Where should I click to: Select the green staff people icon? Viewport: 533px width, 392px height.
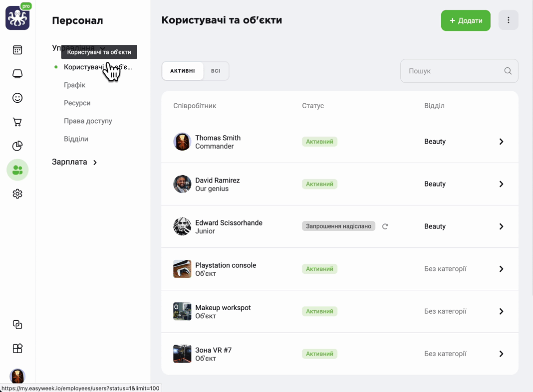click(x=17, y=170)
